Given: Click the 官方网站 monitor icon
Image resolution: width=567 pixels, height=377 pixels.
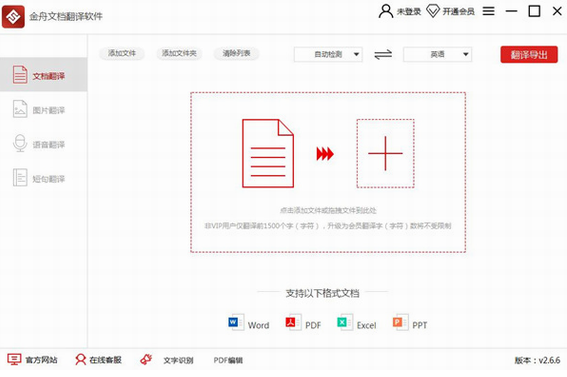Looking at the screenshot, I should [14, 360].
